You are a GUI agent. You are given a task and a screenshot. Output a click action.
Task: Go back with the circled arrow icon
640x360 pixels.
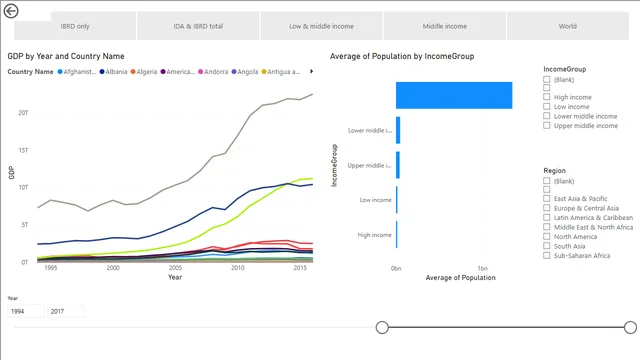11,11
